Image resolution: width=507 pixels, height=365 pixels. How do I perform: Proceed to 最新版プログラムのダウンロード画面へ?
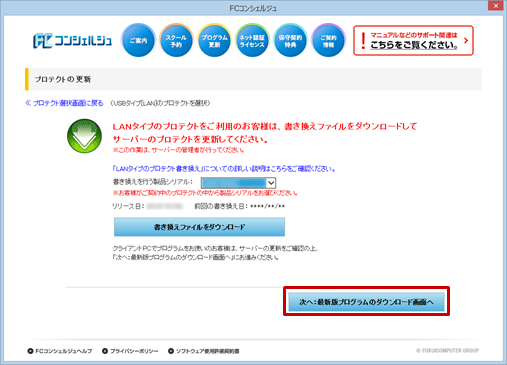tap(366, 302)
